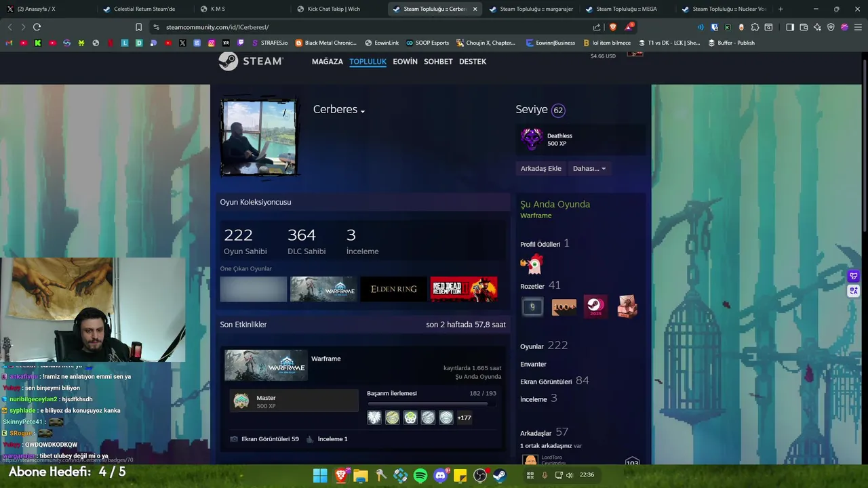Open İnceleme 1 link under Warframe

point(327,439)
